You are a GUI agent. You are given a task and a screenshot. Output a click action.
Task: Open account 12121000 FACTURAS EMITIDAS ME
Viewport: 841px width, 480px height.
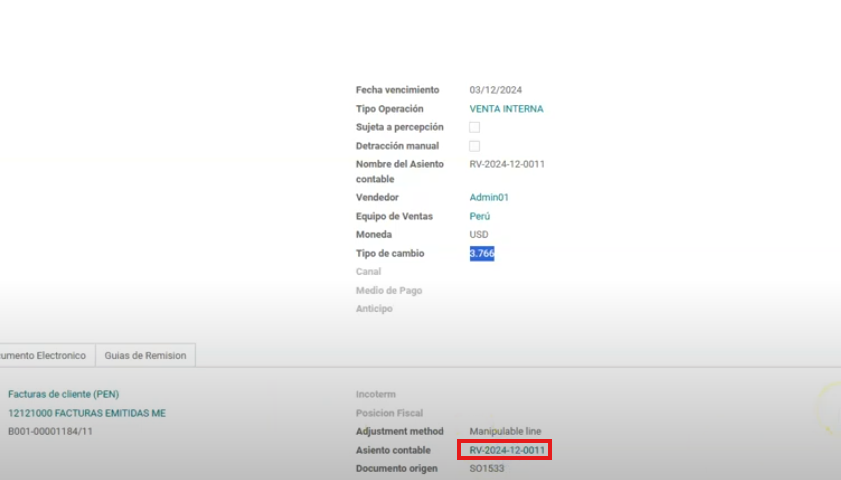(x=87, y=413)
